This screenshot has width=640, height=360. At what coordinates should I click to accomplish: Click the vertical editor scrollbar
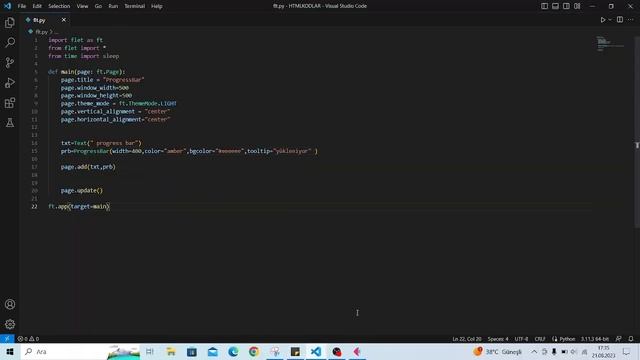[637, 131]
